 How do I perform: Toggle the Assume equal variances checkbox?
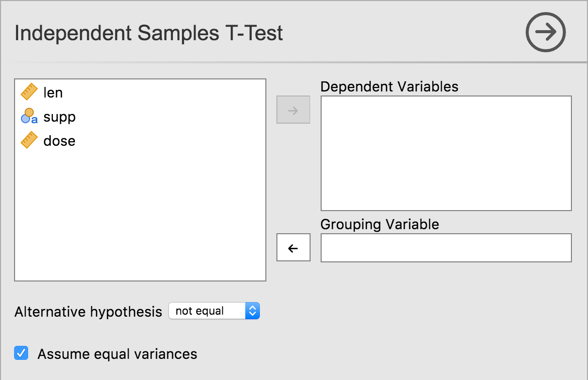pos(21,353)
